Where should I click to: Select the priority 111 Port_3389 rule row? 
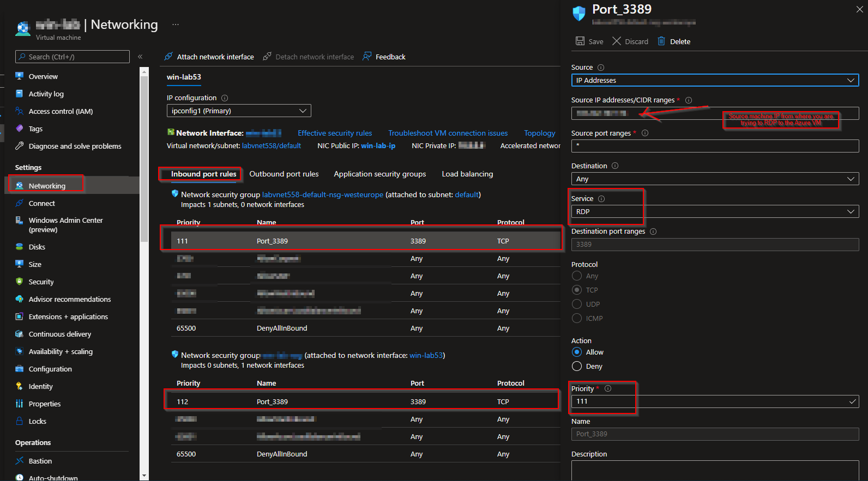(x=366, y=241)
